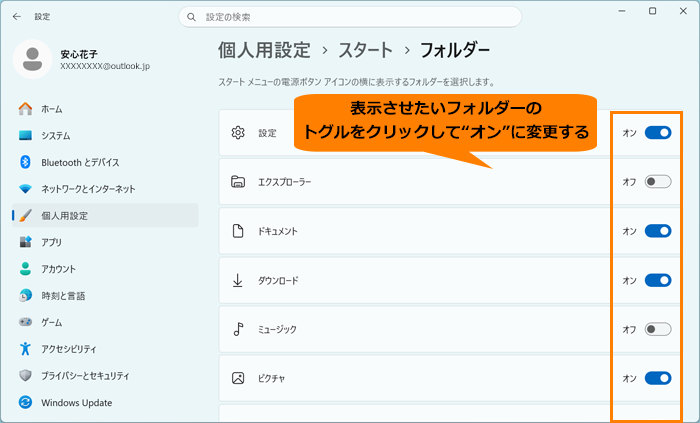Open システム settings category
700x423 pixels.
coord(105,136)
